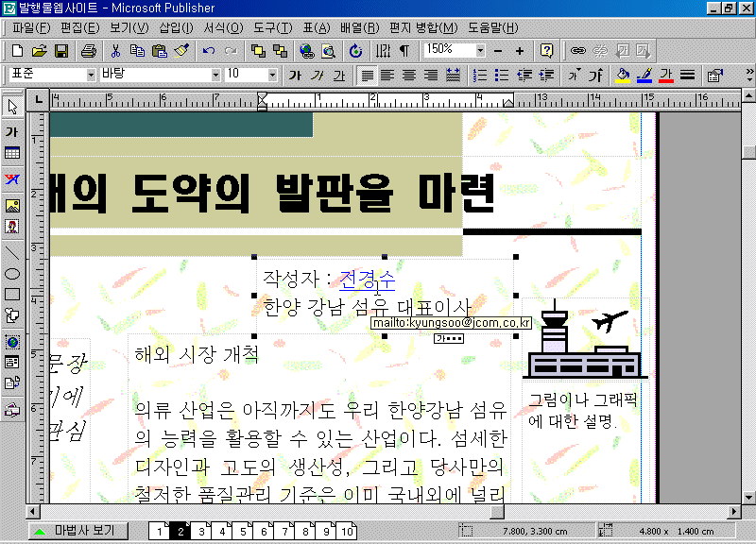Open the 서식(O) menu
Viewport: 756px width, 544px height.
click(223, 27)
